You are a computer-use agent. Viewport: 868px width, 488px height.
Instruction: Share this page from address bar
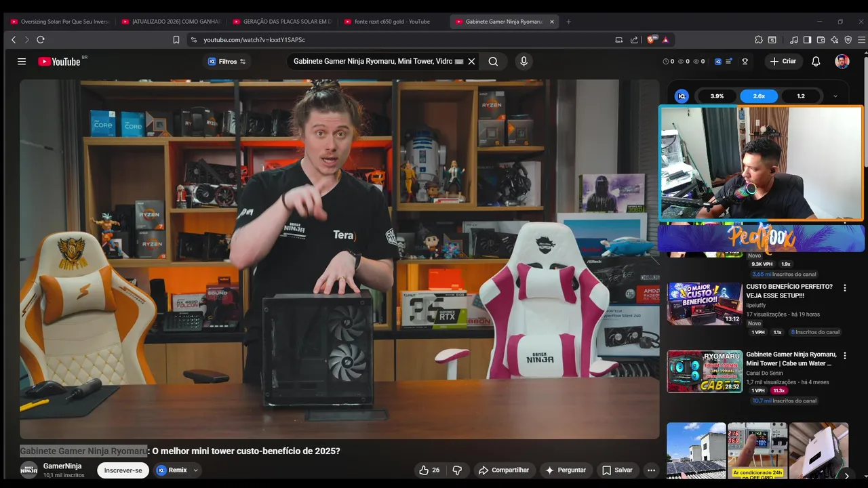click(x=634, y=40)
